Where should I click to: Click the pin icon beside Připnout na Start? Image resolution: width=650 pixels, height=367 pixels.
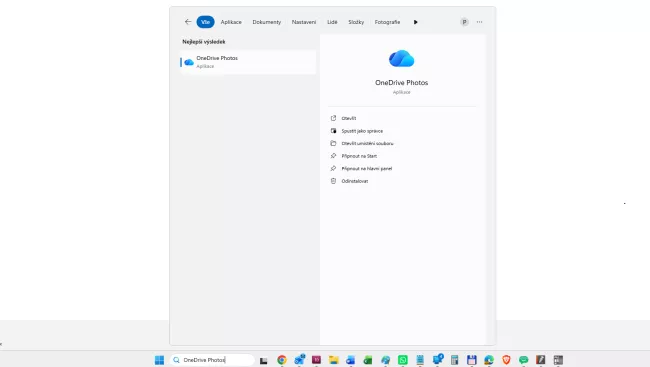coord(333,156)
